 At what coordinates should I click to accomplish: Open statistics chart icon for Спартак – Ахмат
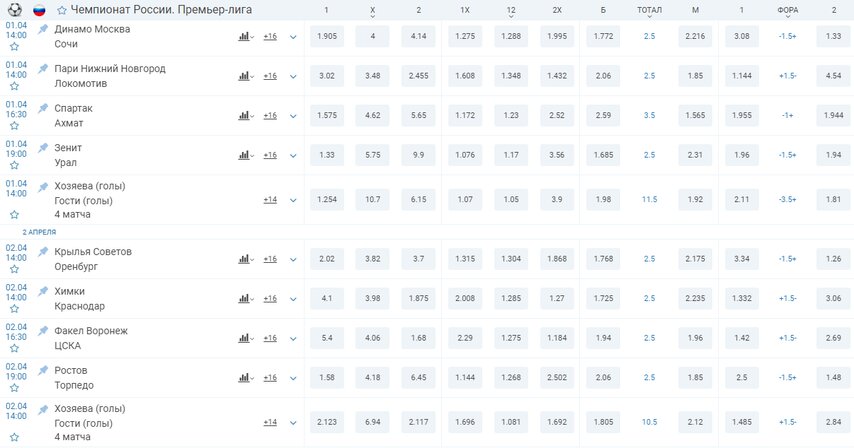point(246,115)
